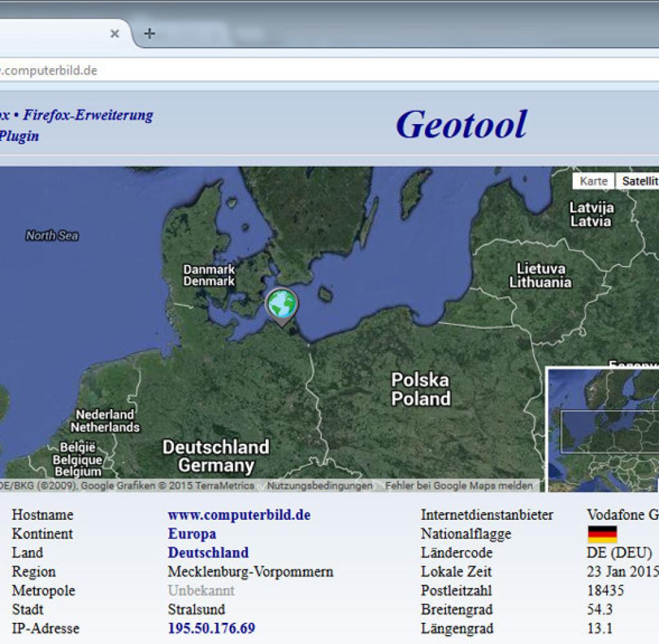Click the German national flag icon
This screenshot has height=644, width=659.
click(602, 535)
